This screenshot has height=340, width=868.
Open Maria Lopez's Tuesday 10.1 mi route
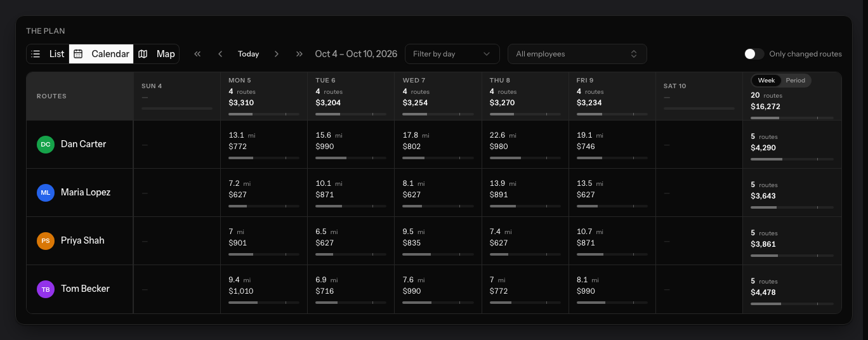pyautogui.click(x=351, y=193)
